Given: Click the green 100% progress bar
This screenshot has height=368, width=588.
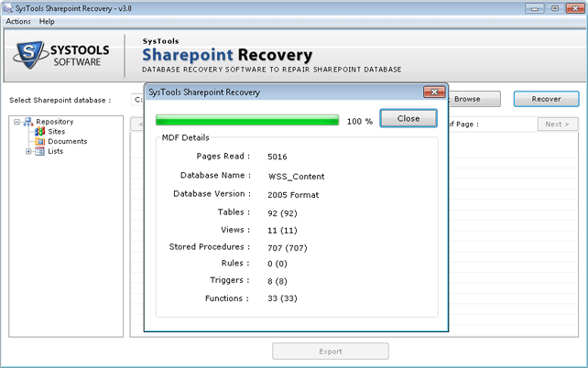Looking at the screenshot, I should tap(247, 120).
